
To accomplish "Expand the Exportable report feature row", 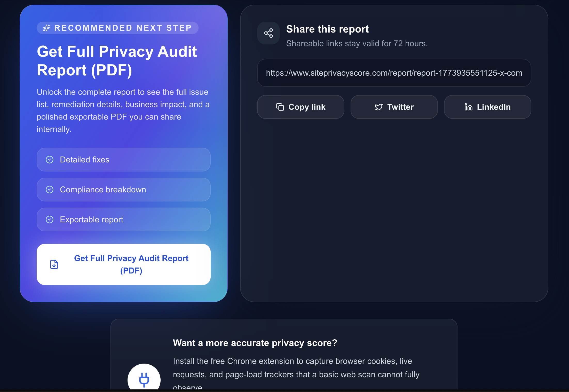I will [123, 219].
